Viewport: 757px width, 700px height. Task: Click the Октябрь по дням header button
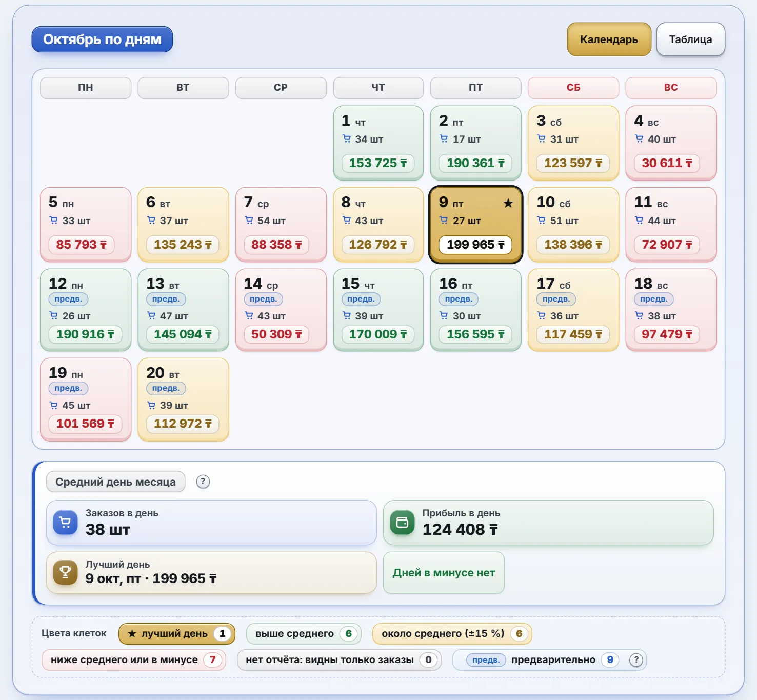click(102, 39)
